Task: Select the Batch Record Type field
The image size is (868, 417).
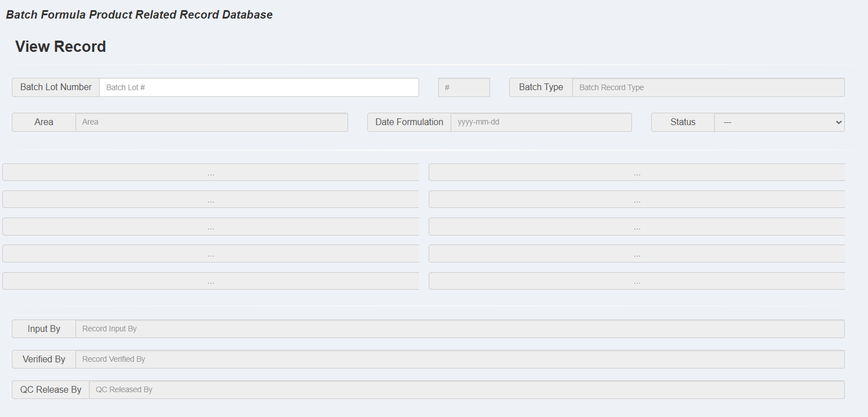Action: [709, 87]
